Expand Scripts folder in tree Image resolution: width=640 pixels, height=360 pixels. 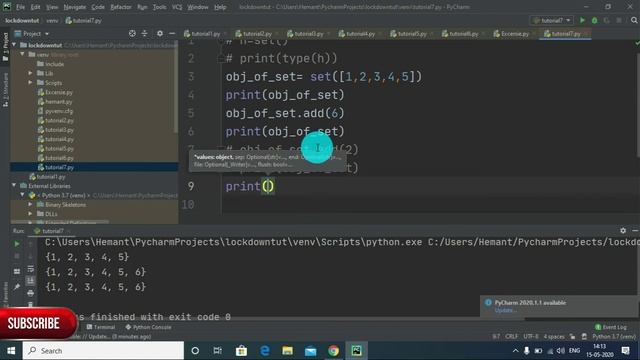pos(31,82)
